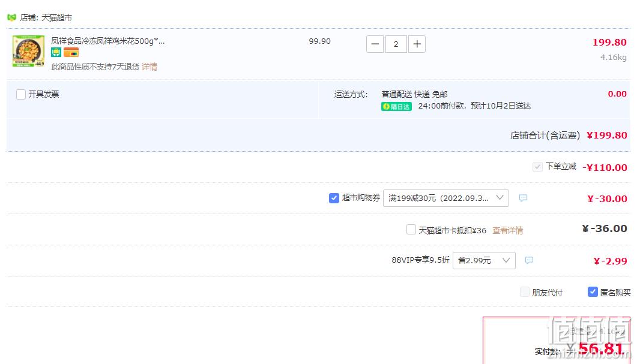Open the 凤祥鸡米花 product thumbnail
This screenshot has width=637, height=364.
pyautogui.click(x=28, y=51)
